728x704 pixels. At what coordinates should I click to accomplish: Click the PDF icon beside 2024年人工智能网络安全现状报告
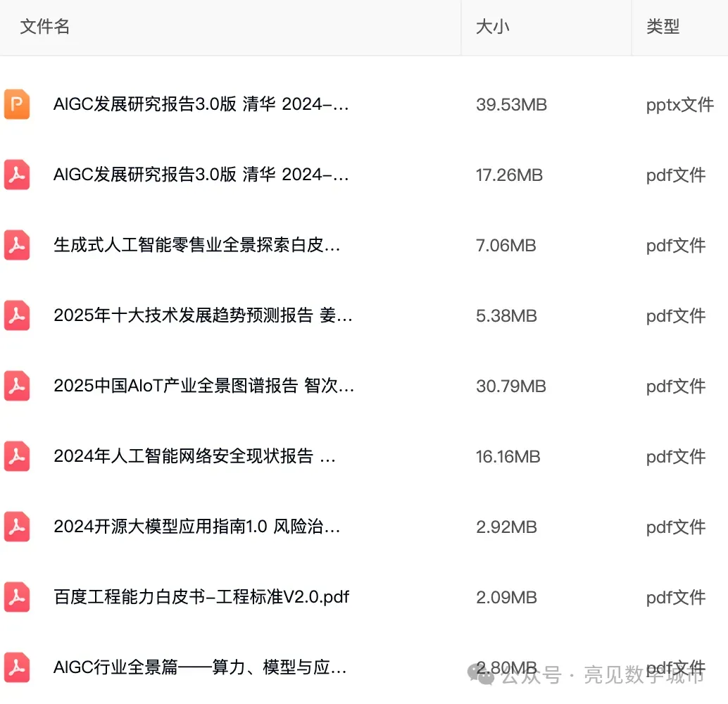pos(17,456)
